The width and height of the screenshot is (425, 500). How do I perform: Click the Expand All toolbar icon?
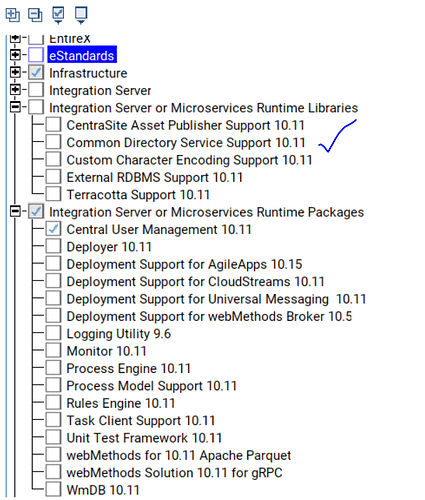tap(13, 15)
